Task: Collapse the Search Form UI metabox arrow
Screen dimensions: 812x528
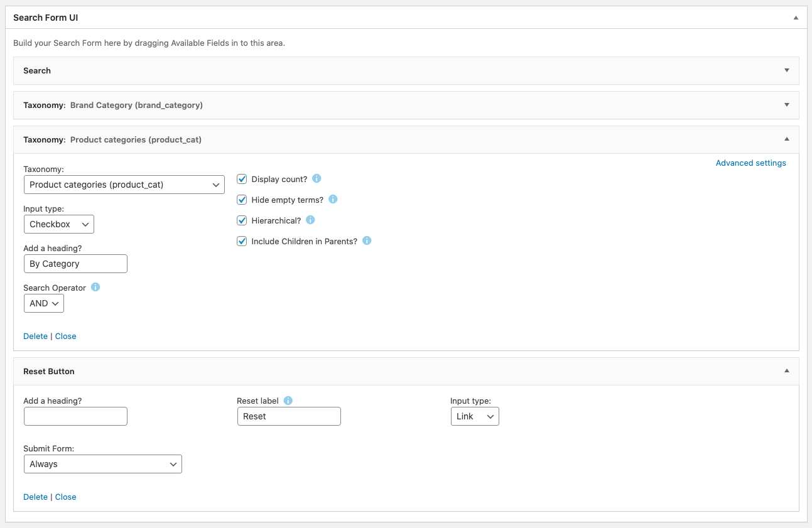Action: point(796,18)
